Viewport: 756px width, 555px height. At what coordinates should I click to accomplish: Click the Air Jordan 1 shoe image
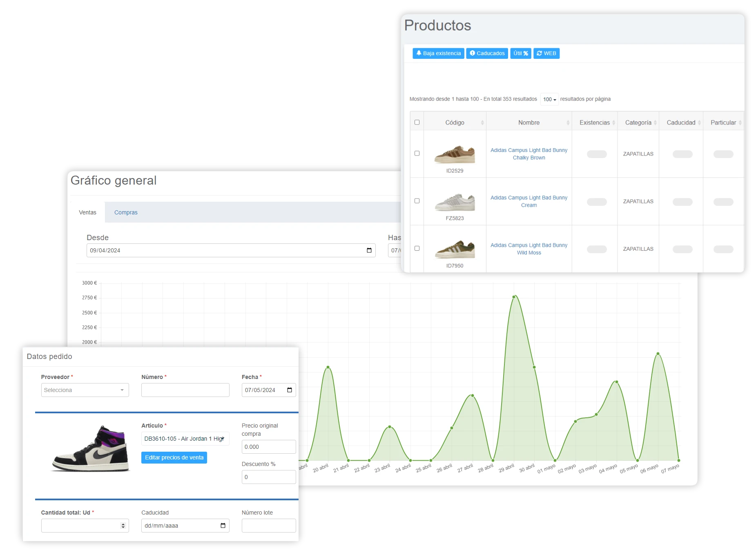click(91, 448)
